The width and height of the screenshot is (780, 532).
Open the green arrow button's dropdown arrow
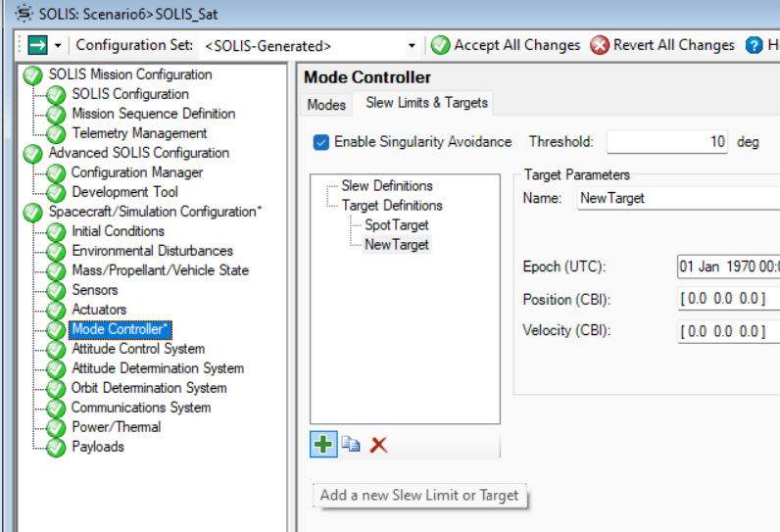(58, 46)
